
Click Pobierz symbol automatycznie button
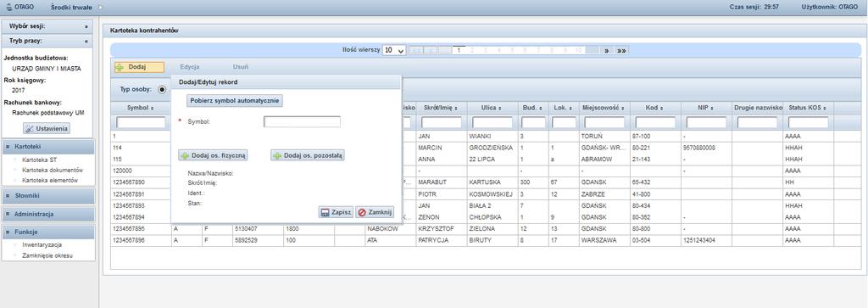235,101
